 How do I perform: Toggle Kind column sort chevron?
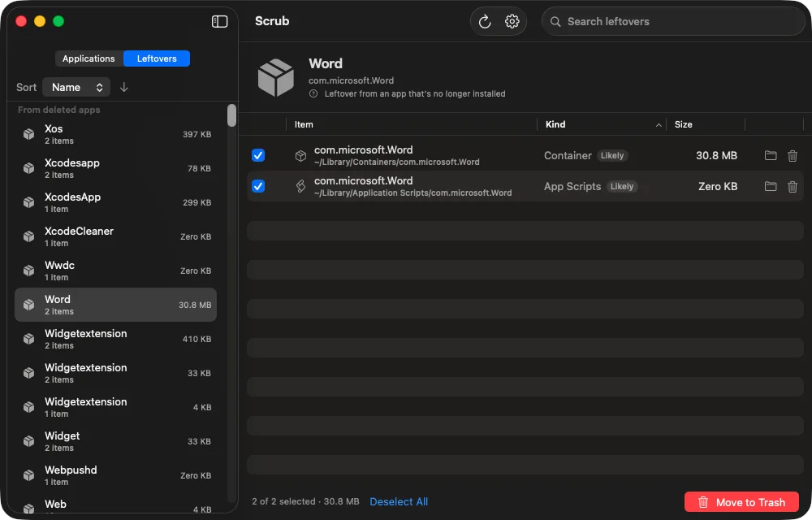[659, 125]
